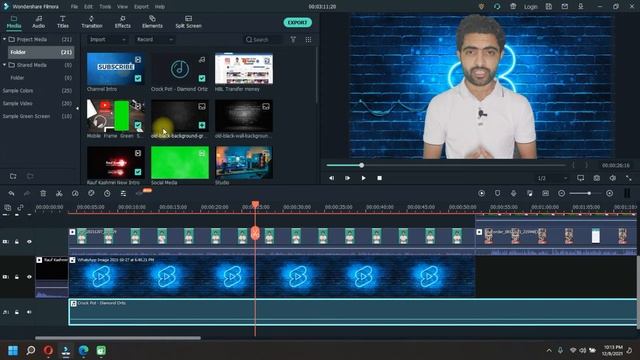
Task: Open the Media tab
Action: [x=14, y=22]
